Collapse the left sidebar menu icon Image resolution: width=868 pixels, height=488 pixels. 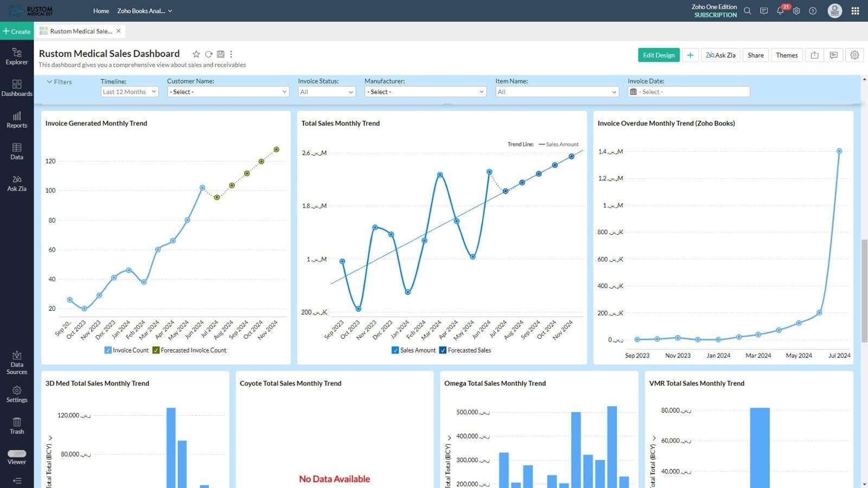point(17,480)
